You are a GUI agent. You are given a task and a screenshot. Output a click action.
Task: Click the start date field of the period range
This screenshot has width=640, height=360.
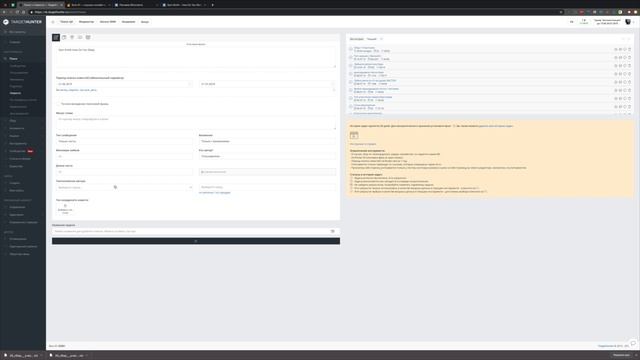click(124, 84)
